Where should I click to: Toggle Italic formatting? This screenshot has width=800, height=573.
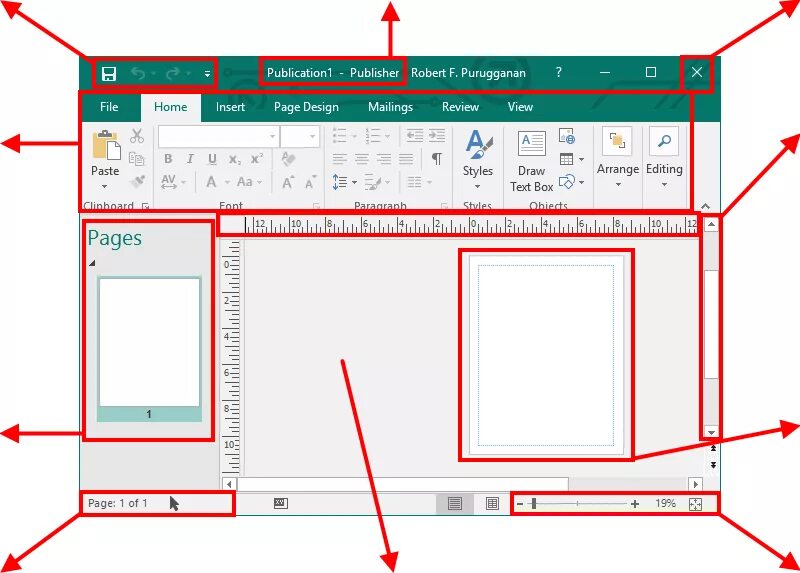(190, 159)
